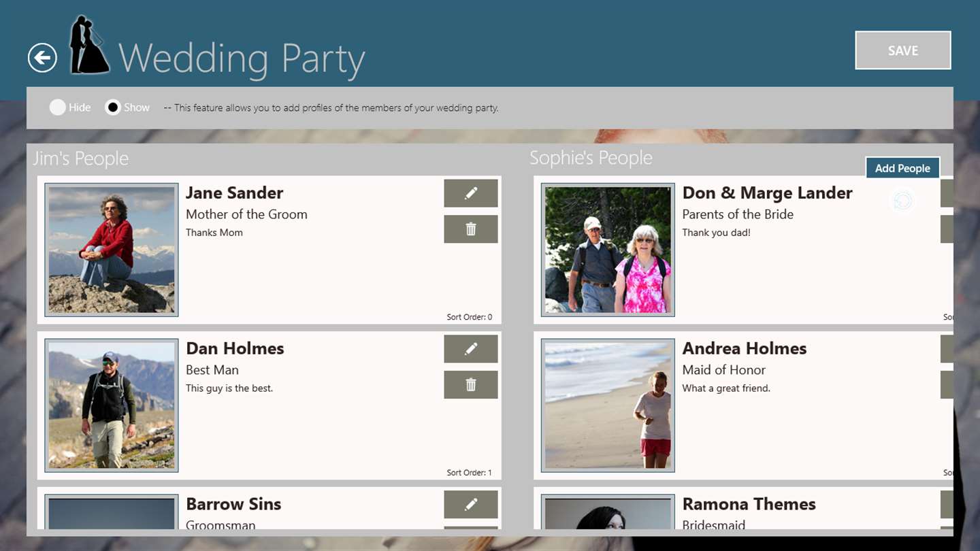Viewport: 980px width, 551px height.
Task: Select the Hide radio button
Action: tap(58, 107)
